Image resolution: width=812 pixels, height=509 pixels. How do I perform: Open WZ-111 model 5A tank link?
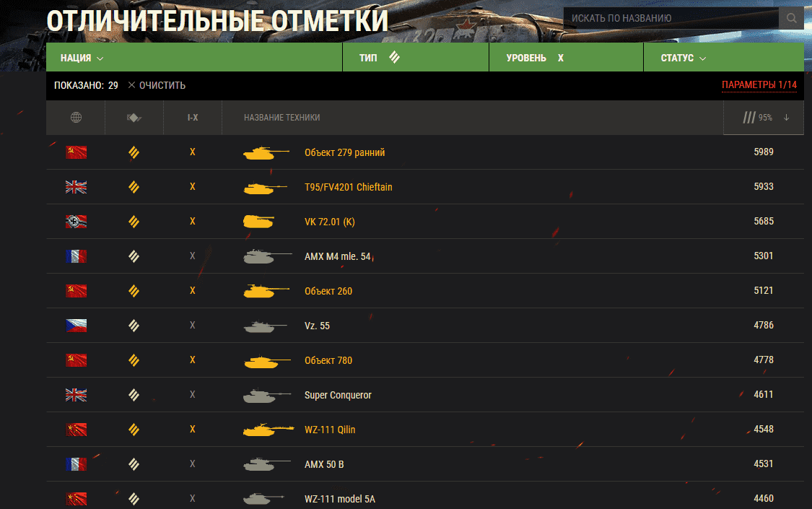340,499
